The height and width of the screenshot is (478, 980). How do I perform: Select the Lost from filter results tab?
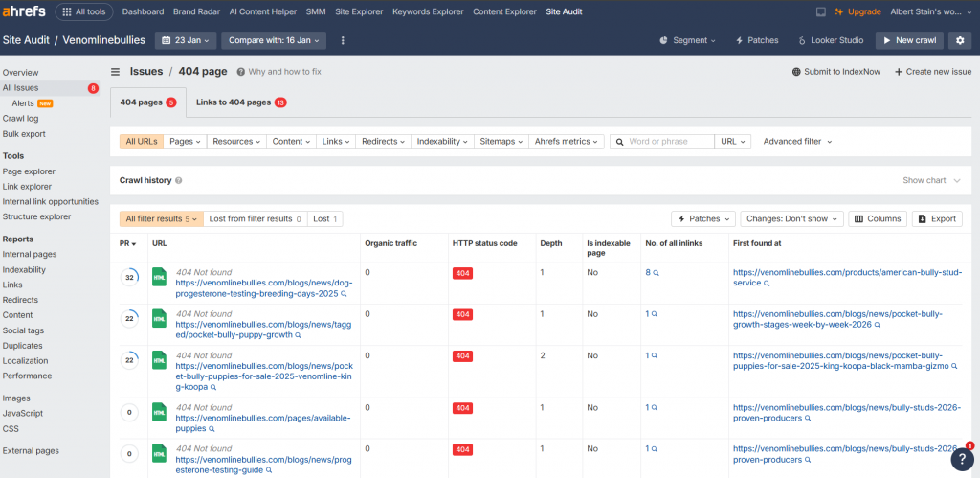[x=255, y=219]
